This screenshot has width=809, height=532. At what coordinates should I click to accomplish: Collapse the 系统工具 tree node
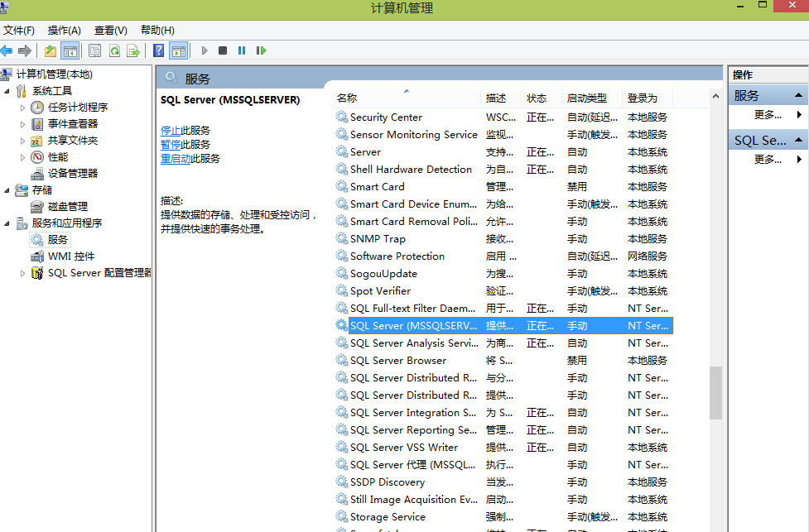(x=7, y=91)
